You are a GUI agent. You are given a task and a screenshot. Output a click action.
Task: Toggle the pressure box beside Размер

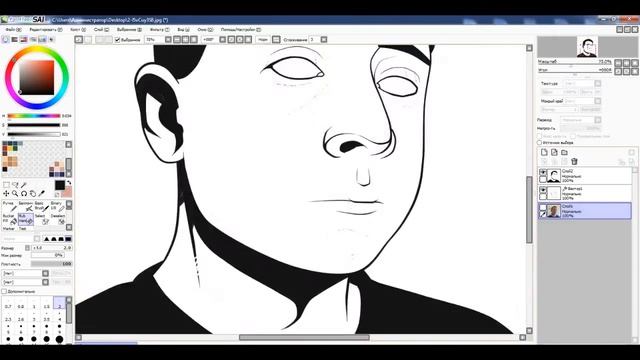[27, 248]
